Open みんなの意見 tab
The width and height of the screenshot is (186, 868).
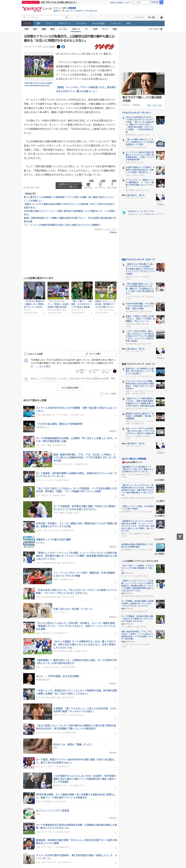click(98, 24)
